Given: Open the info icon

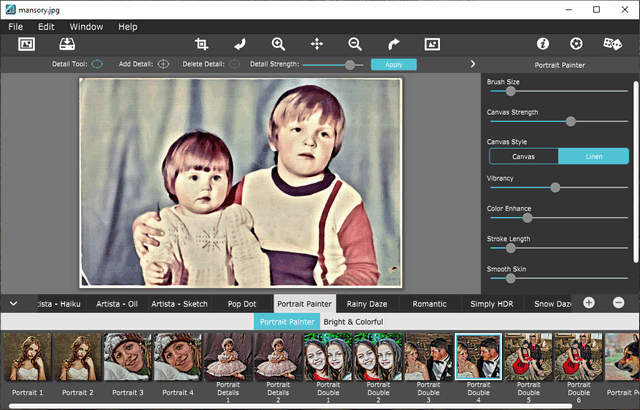Looking at the screenshot, I should tap(543, 44).
